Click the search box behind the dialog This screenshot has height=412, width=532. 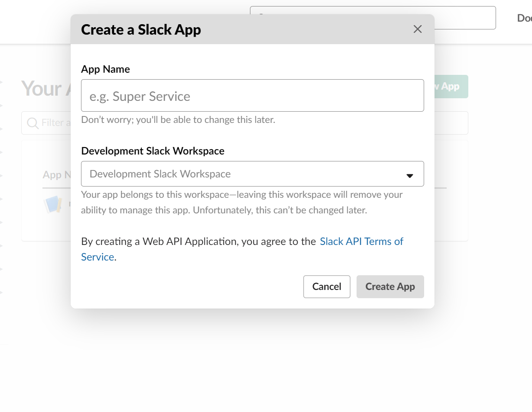(x=465, y=18)
